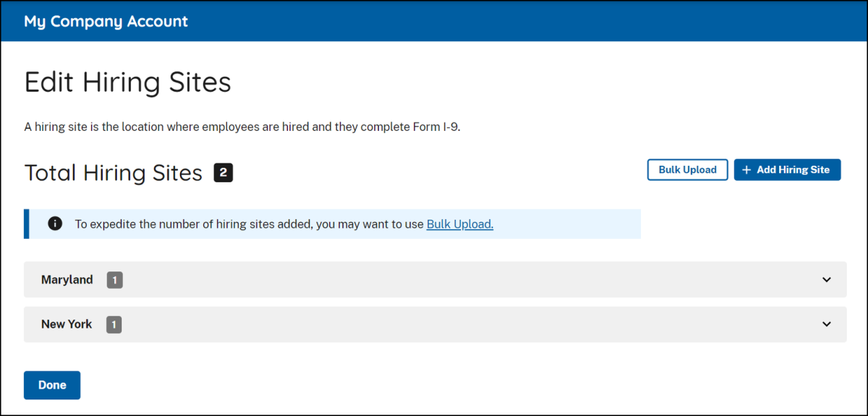This screenshot has width=868, height=416.
Task: Click the Maryland site count badge
Action: pos(115,280)
